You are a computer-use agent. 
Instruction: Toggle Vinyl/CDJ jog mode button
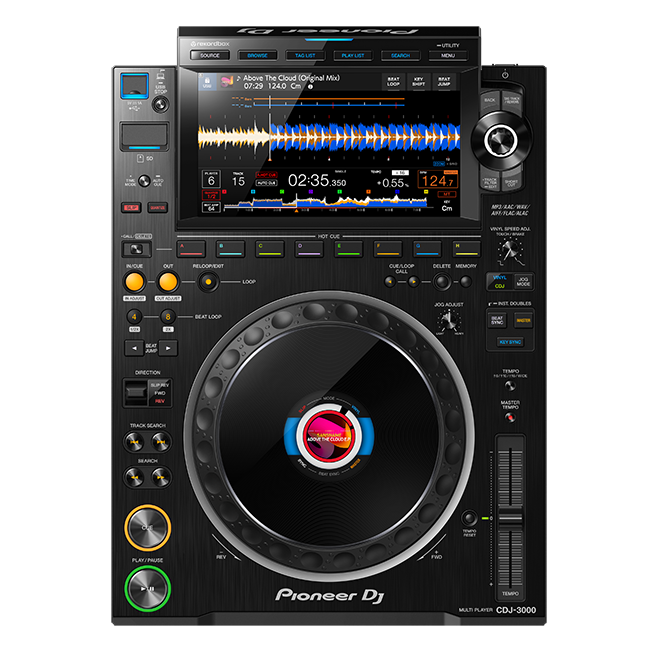tap(499, 282)
